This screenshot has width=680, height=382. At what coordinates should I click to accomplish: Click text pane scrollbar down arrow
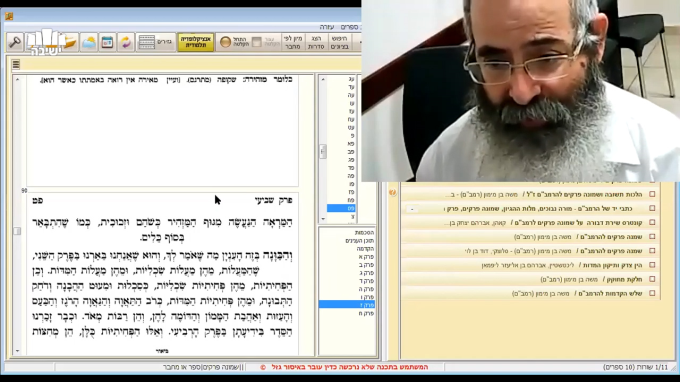(17, 351)
